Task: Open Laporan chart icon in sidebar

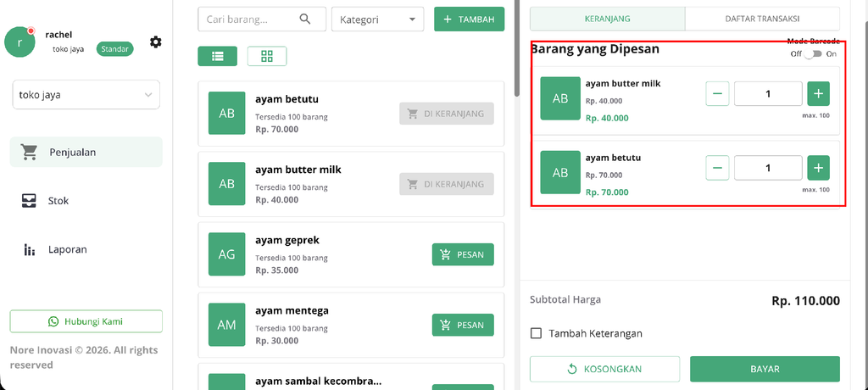Action: (30, 250)
